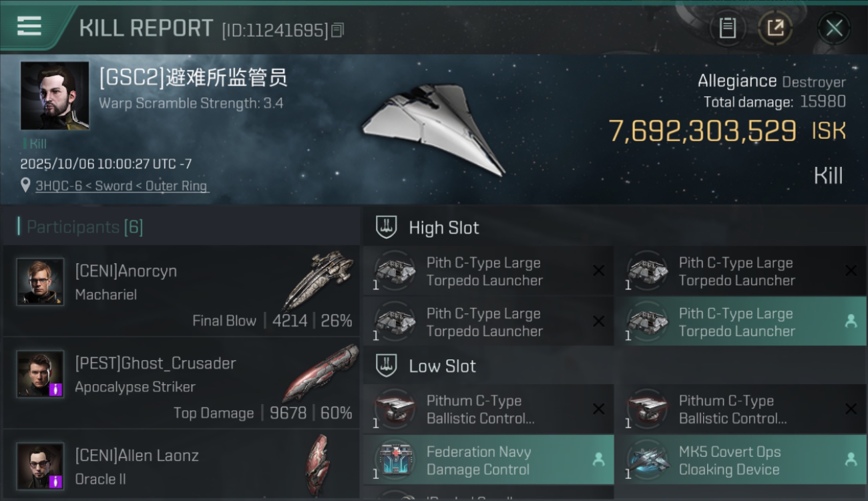Image resolution: width=868 pixels, height=501 pixels.
Task: Click the clipboard notes icon
Action: (x=728, y=28)
